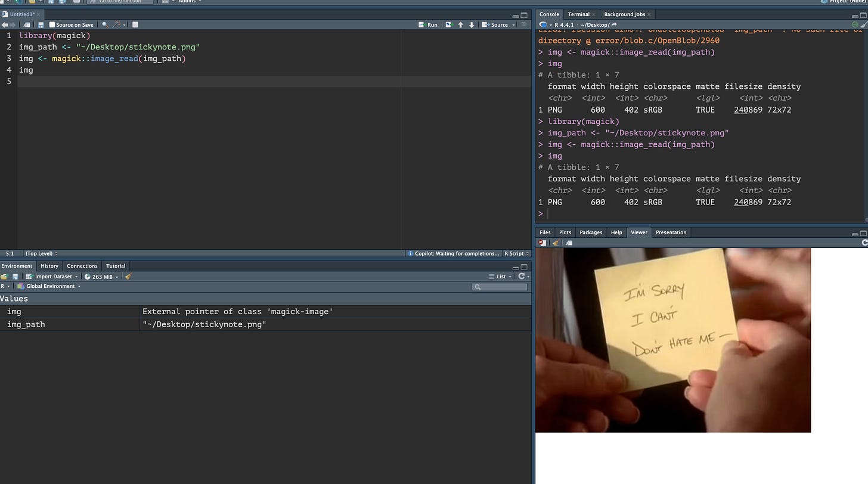Viewport: 868px width, 484px height.
Task: Toggle the Source on Save checkbox
Action: (52, 25)
